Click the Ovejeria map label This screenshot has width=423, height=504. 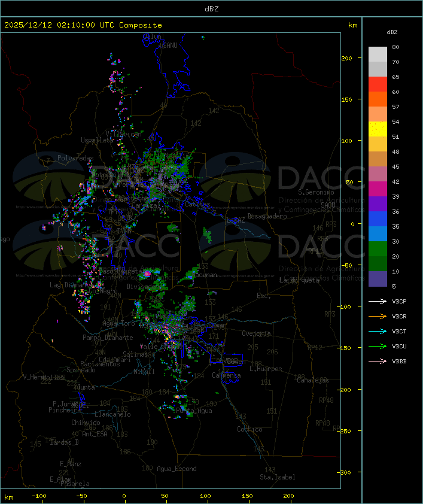[x=256, y=333]
